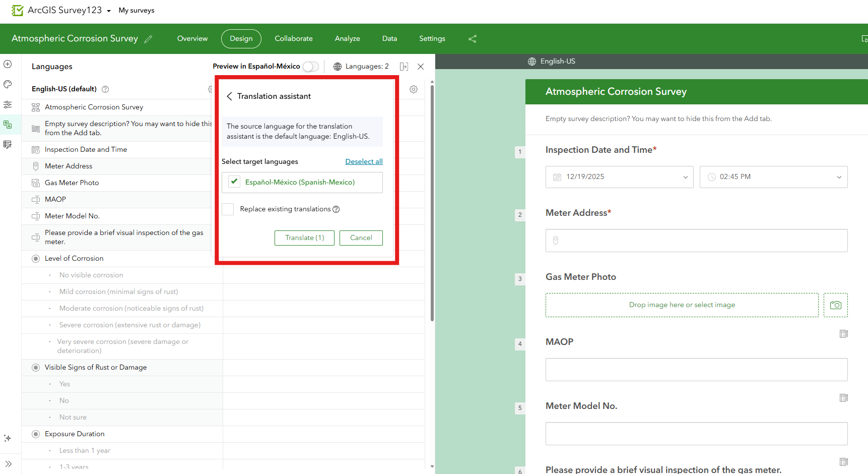The image size is (868, 474).
Task: Click the Deselect all link
Action: [x=364, y=161]
